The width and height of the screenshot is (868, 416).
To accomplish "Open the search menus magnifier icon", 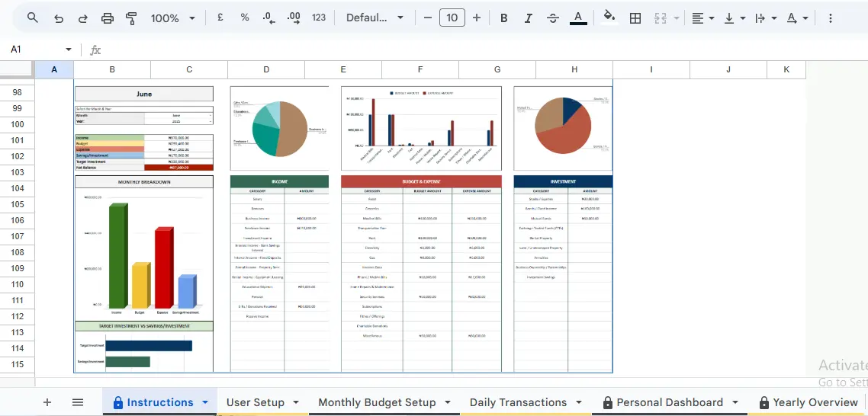I will (33, 18).
